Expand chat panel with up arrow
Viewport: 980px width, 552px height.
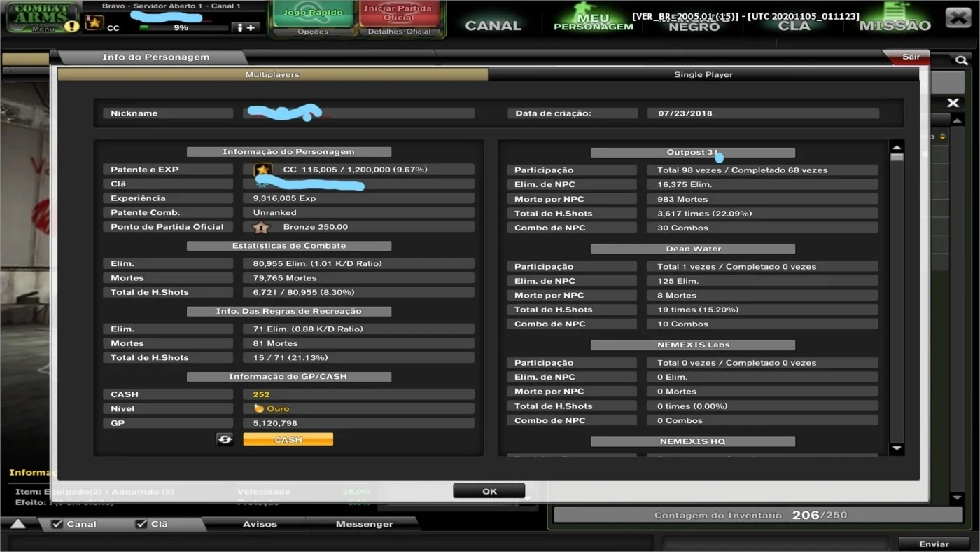pos(18,524)
